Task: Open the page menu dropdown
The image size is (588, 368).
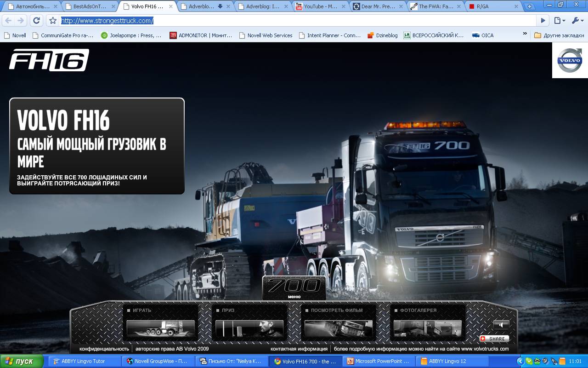Action: (x=560, y=21)
